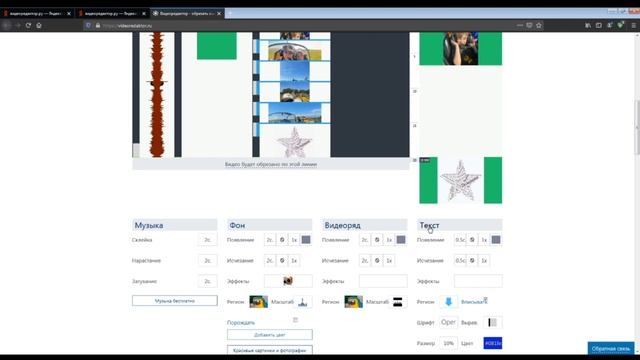Open the Масштаб icon in the Фон panel
Viewport: 640px width, 360px height.
(302, 302)
